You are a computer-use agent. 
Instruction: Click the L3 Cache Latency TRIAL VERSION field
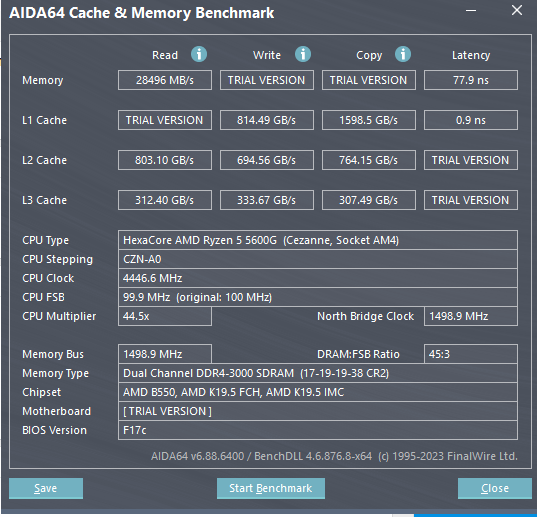click(471, 200)
